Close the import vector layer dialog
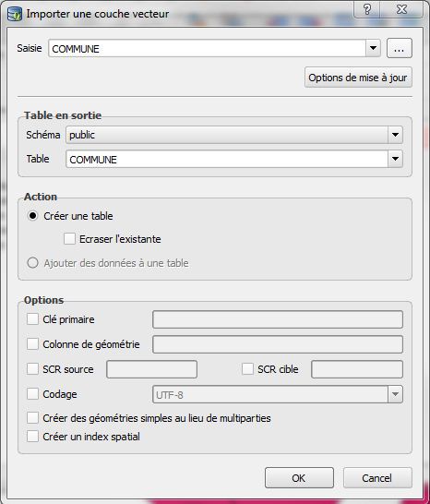The width and height of the screenshot is (430, 504). (401, 9)
